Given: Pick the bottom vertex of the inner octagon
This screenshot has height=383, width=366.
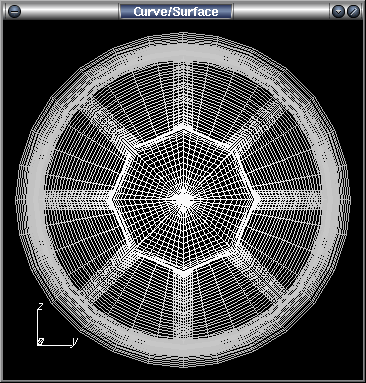Looking at the screenshot, I should pyautogui.click(x=183, y=273).
